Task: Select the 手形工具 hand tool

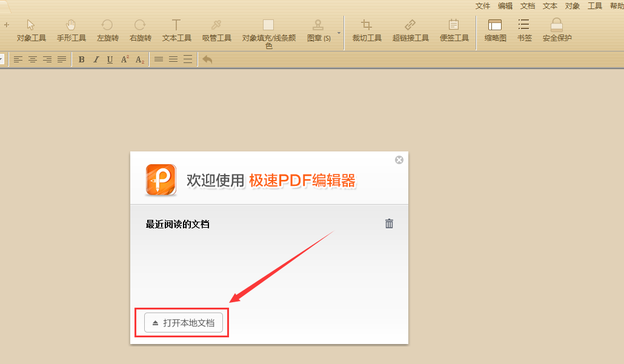Action: point(71,31)
